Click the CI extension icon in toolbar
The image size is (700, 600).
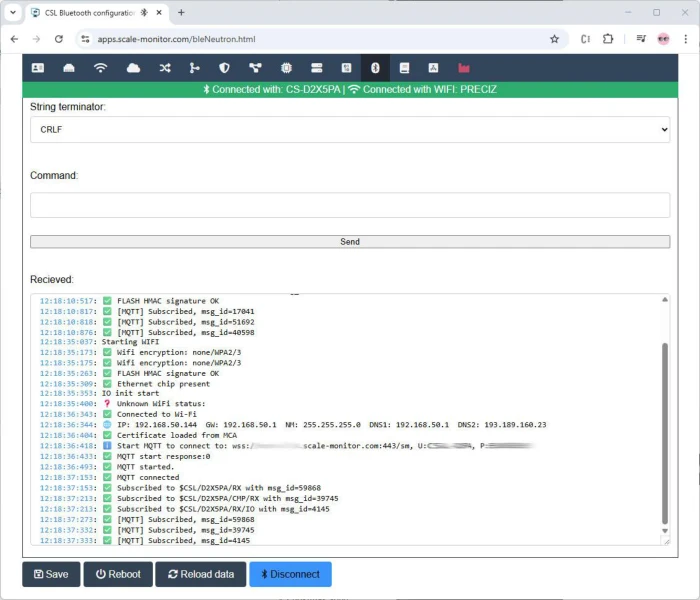pos(585,39)
